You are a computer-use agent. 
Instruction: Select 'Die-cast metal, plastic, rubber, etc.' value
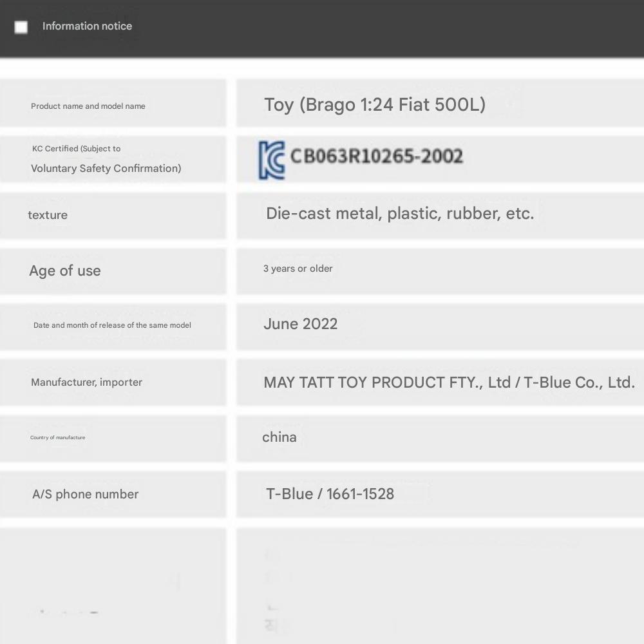click(400, 214)
